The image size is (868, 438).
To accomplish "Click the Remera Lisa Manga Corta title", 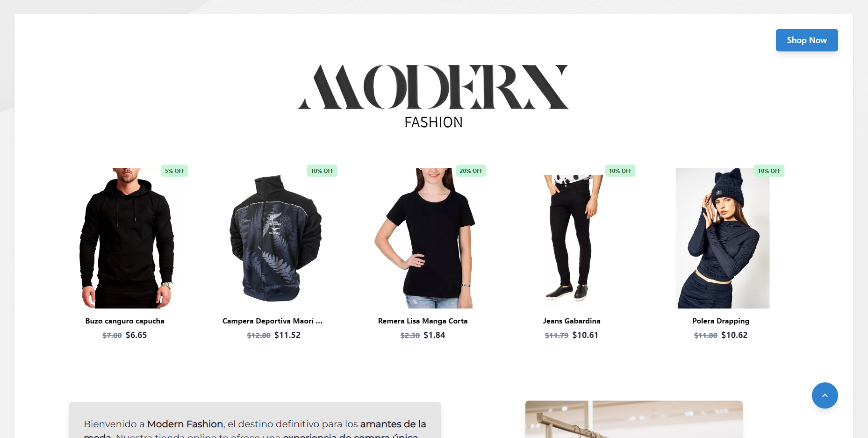I will pos(423,321).
